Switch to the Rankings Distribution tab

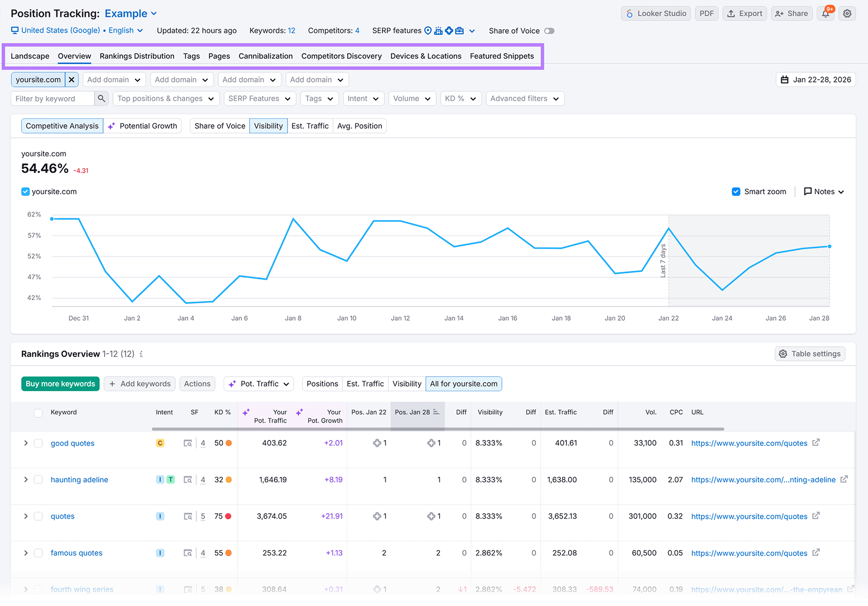pos(137,56)
